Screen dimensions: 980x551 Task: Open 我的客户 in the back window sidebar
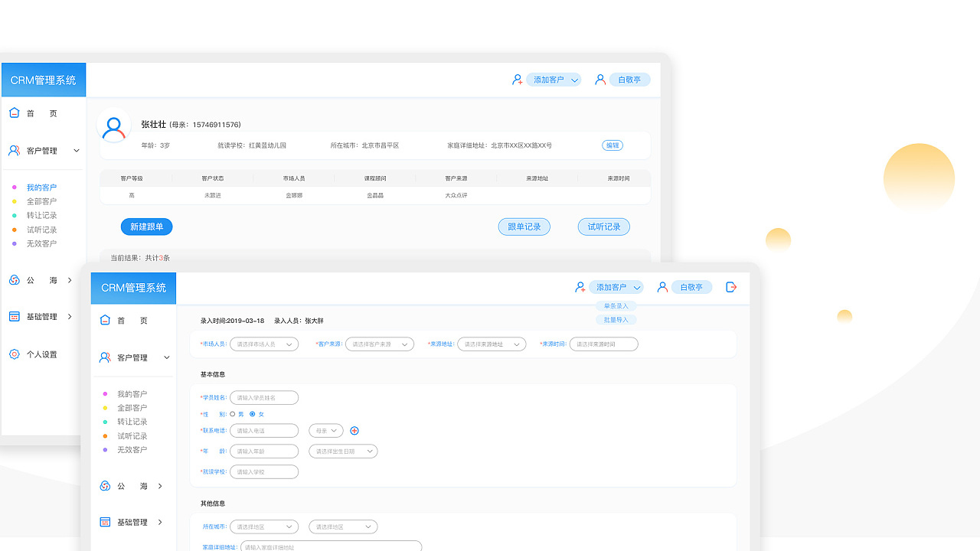[x=41, y=187]
